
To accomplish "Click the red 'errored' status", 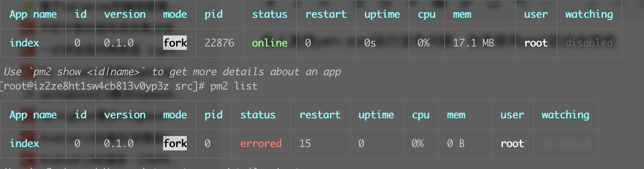I will [261, 144].
